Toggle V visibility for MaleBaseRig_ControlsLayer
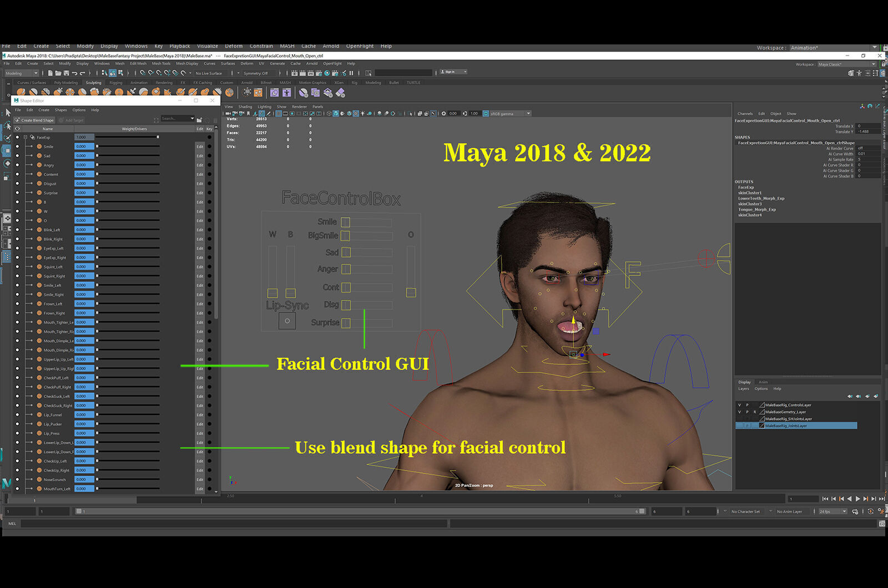 click(739, 405)
